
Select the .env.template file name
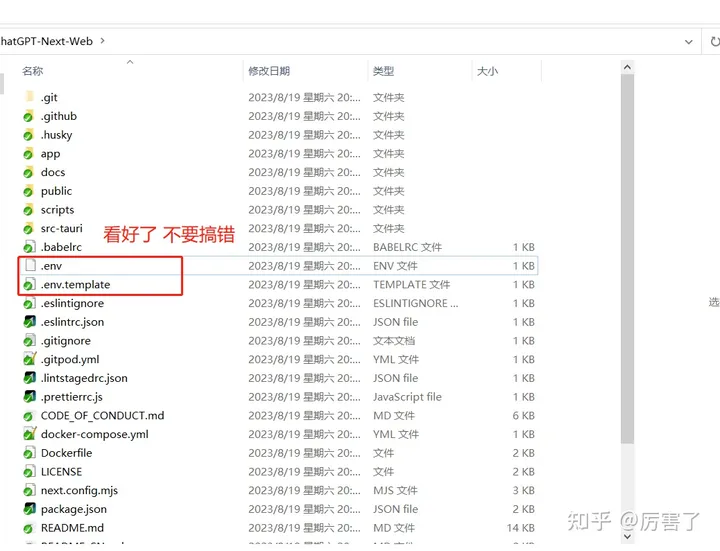[75, 285]
